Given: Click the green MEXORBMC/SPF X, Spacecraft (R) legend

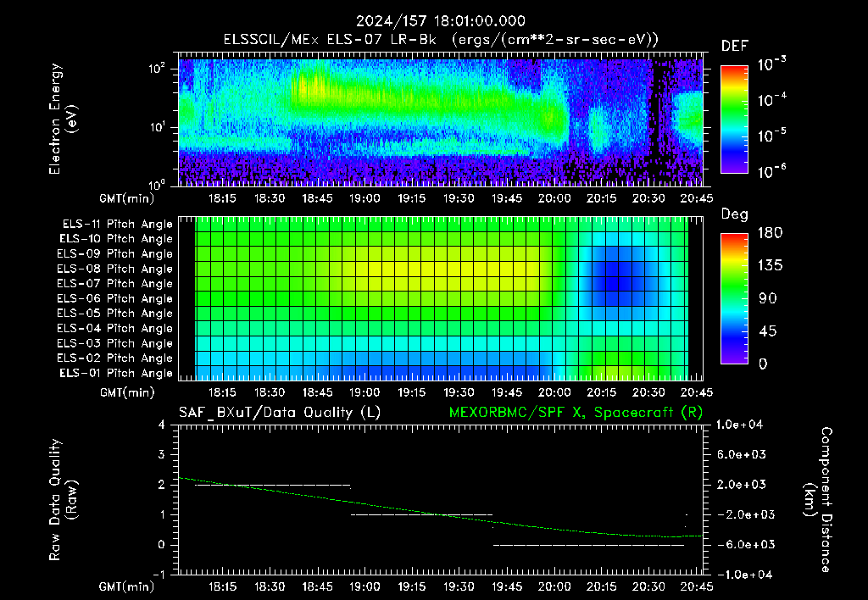Looking at the screenshot, I should [576, 413].
